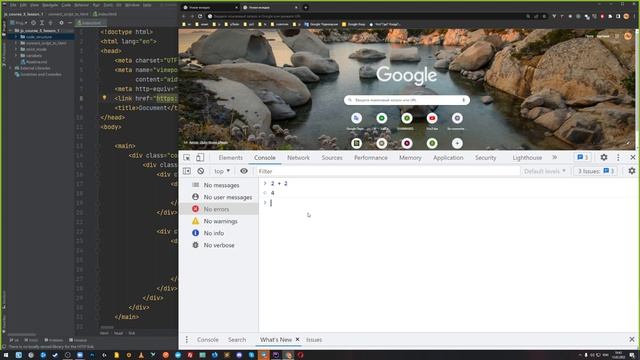Click the Google search box on the page
Viewport: 640px width, 360px height.
(x=407, y=100)
